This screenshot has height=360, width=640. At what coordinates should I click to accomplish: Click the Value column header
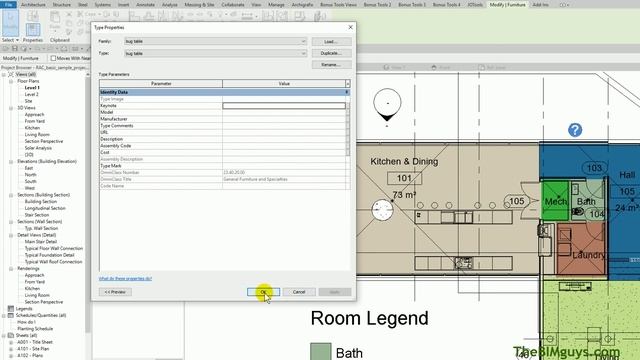(284, 84)
